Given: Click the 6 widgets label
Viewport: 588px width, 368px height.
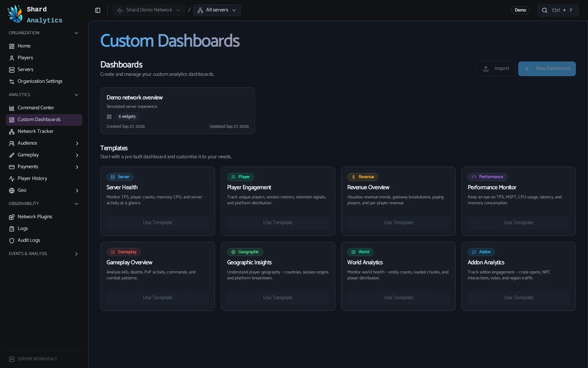Looking at the screenshot, I should click(x=127, y=117).
